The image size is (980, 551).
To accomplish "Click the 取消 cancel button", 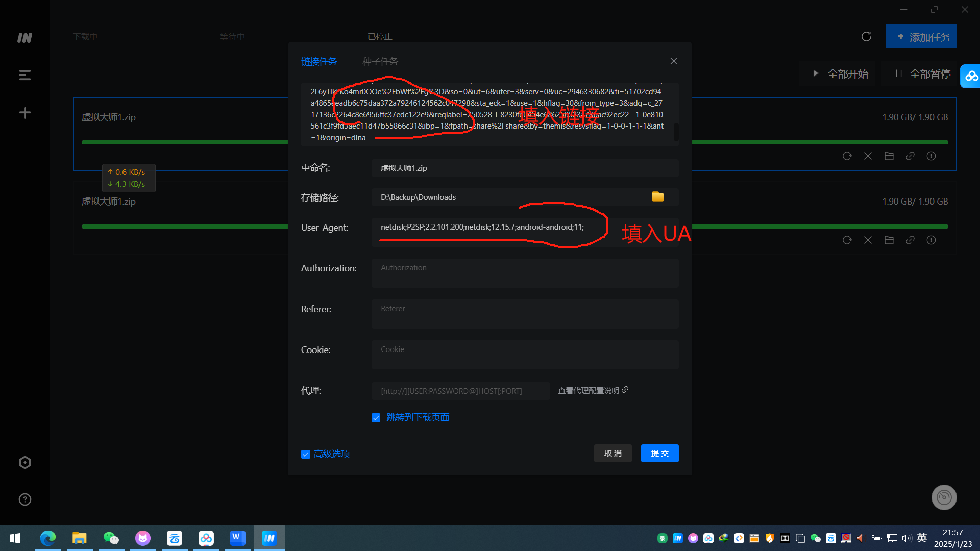I will point(613,453).
